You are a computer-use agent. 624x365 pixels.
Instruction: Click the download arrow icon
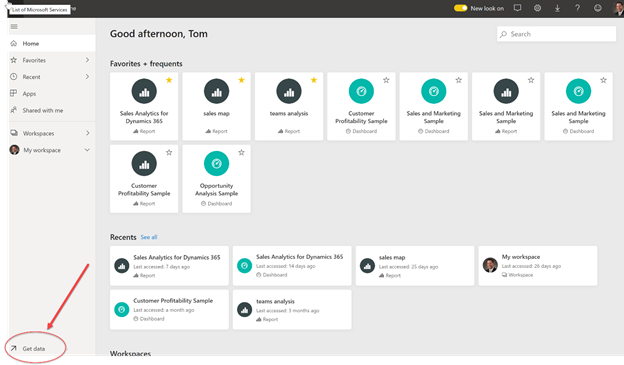point(557,8)
